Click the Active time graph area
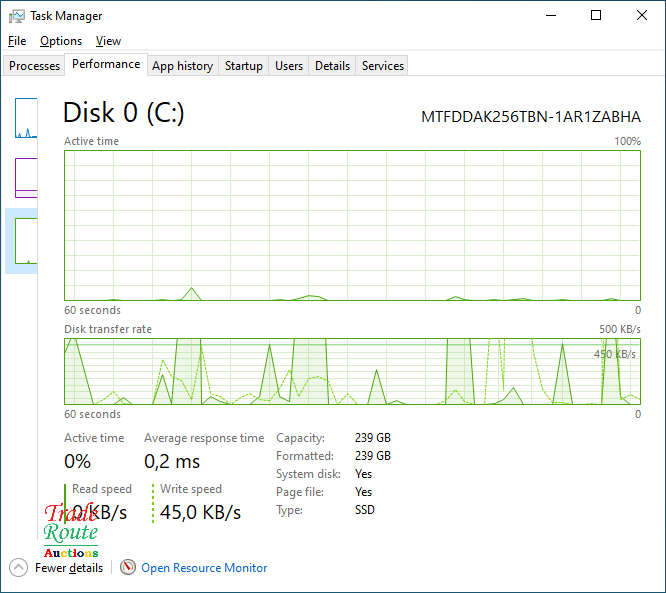Screen dimensions: 666x593 (x=352, y=225)
